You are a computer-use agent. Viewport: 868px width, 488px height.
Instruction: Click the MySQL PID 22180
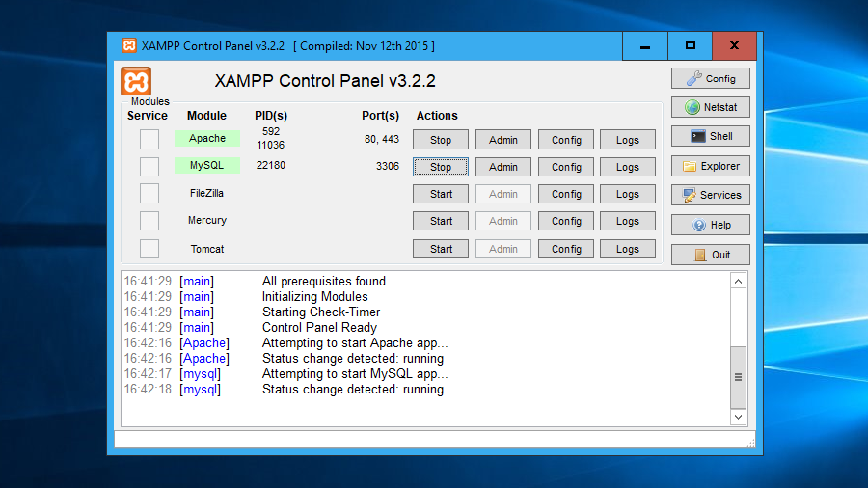click(x=271, y=166)
